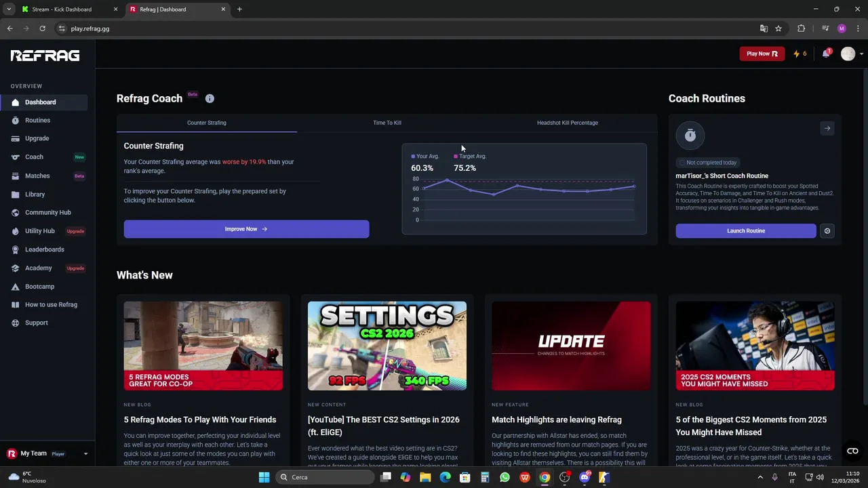Open Discord from the taskbar
This screenshot has height=488, width=868.
[x=585, y=477]
